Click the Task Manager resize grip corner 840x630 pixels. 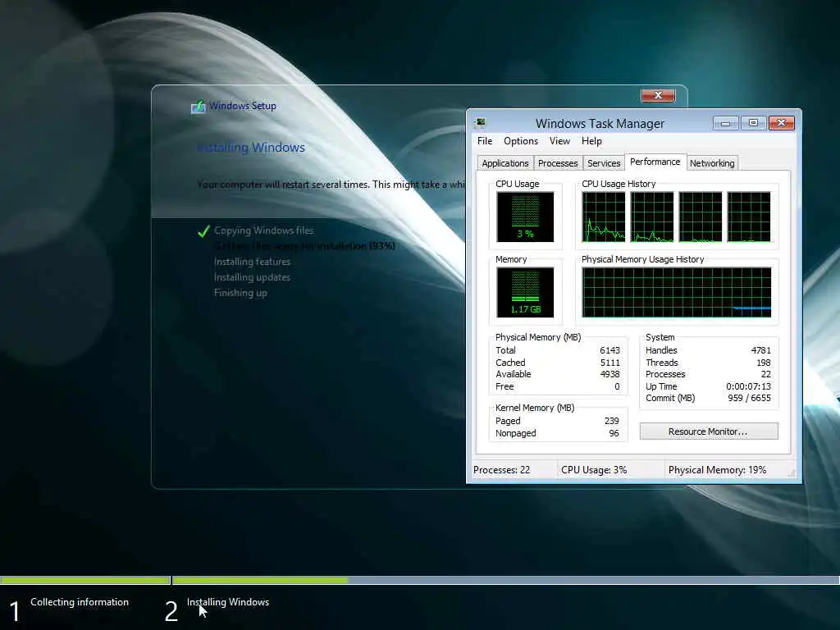[x=792, y=472]
